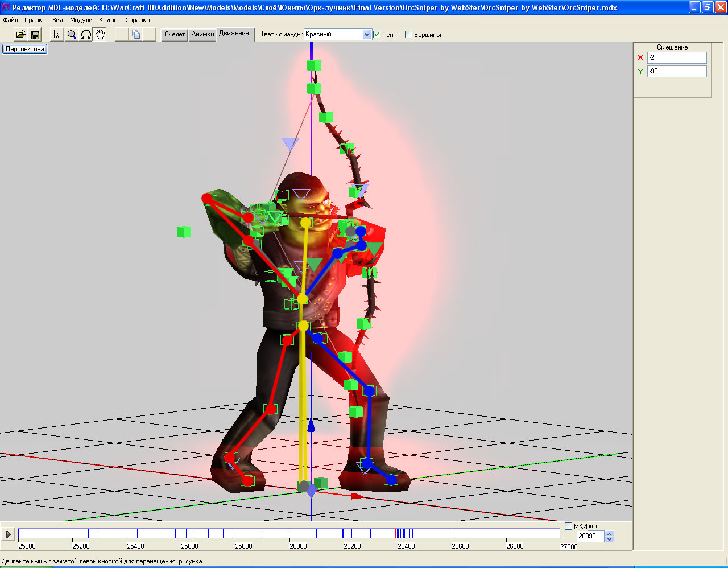This screenshot has width=728, height=568.
Task: Click the Open file folder icon
Action: [x=20, y=35]
